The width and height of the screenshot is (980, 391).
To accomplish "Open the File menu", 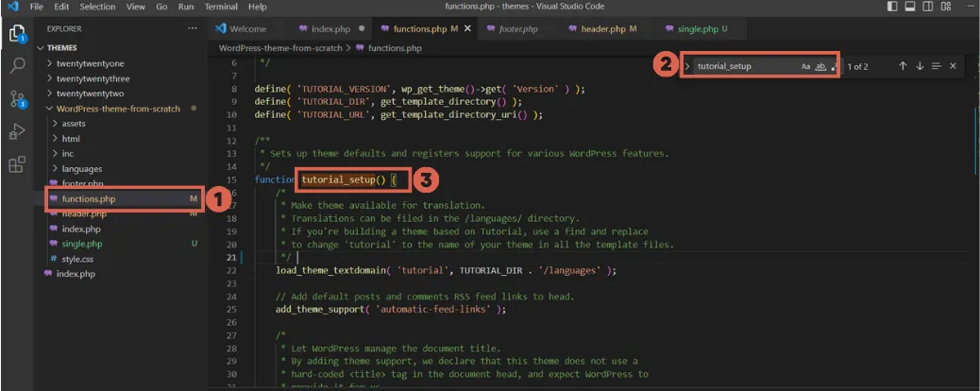I will tap(36, 7).
